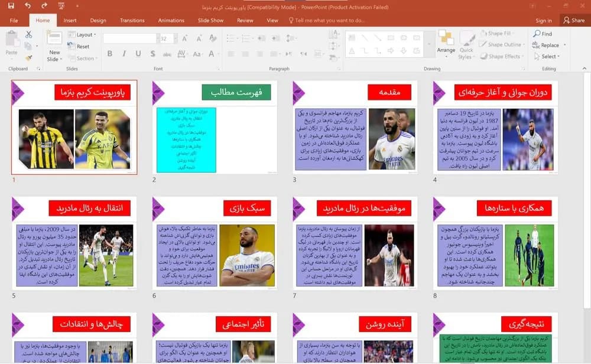Click the Redo icon
The width and height of the screenshot is (591, 364).
[x=44, y=6]
